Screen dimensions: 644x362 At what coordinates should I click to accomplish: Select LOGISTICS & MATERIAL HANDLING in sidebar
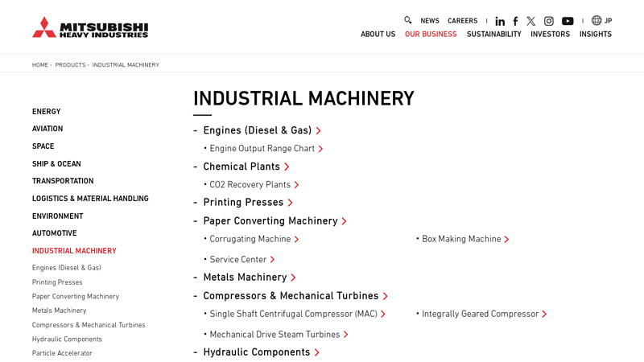click(90, 199)
